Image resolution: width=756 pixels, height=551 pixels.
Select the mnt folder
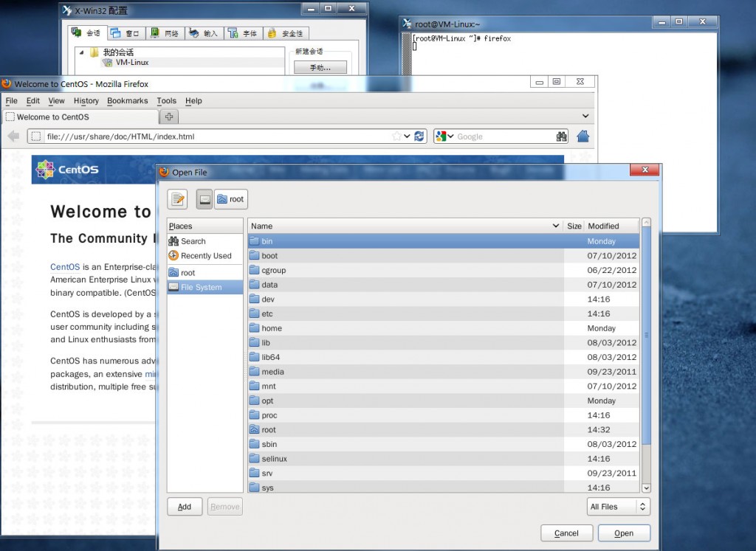click(444, 386)
